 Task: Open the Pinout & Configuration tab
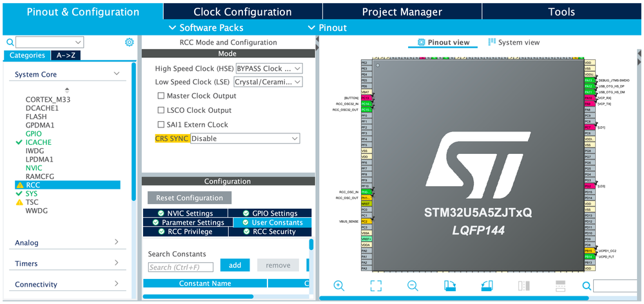83,12
